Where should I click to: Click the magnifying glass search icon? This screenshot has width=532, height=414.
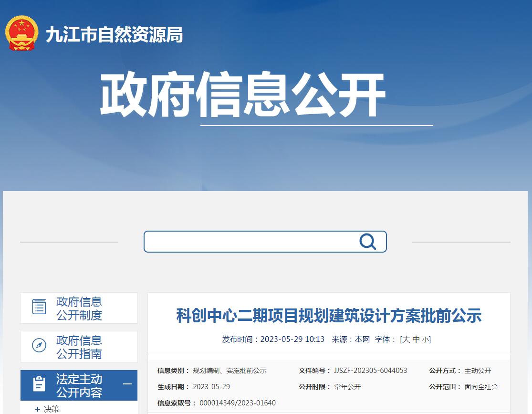tap(367, 242)
